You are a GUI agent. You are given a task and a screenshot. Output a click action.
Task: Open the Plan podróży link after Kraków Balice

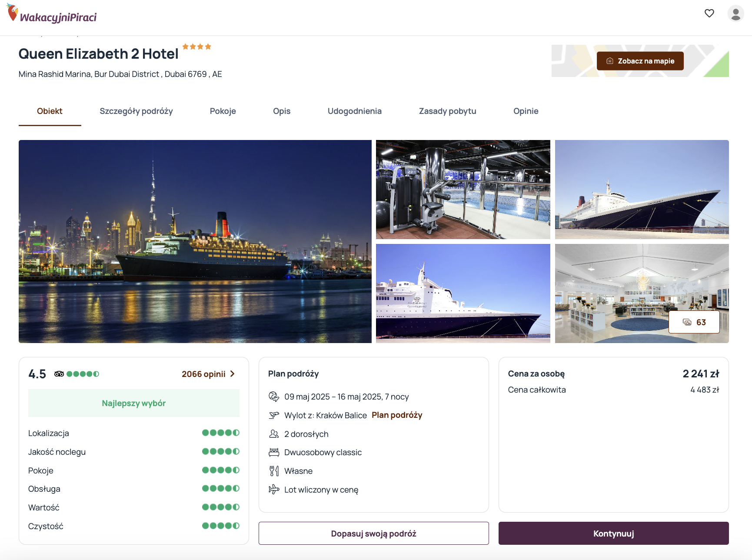tap(397, 415)
